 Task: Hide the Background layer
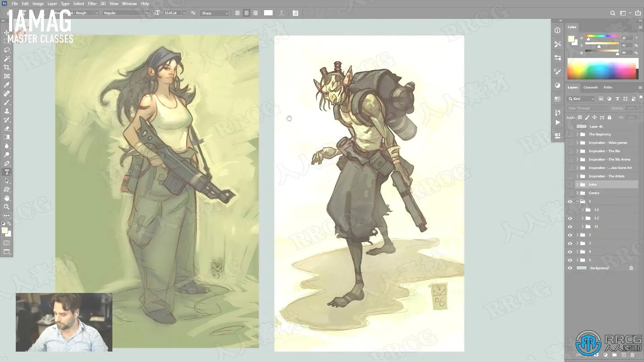pos(570,268)
